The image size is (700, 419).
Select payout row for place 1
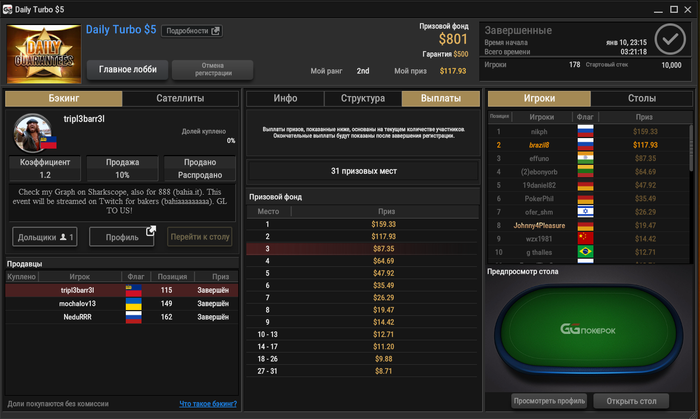pyautogui.click(x=362, y=224)
